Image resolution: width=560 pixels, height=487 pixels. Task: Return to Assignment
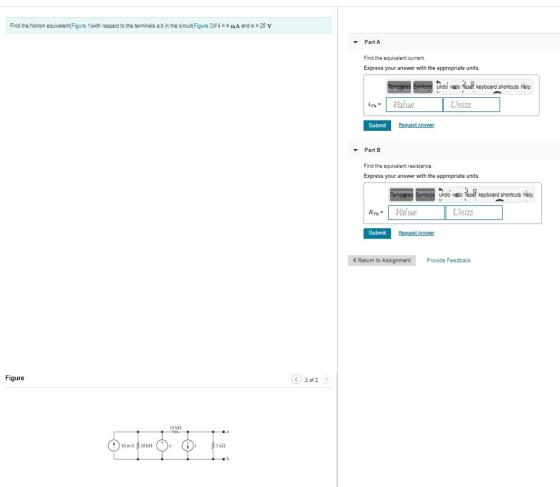coord(382,260)
